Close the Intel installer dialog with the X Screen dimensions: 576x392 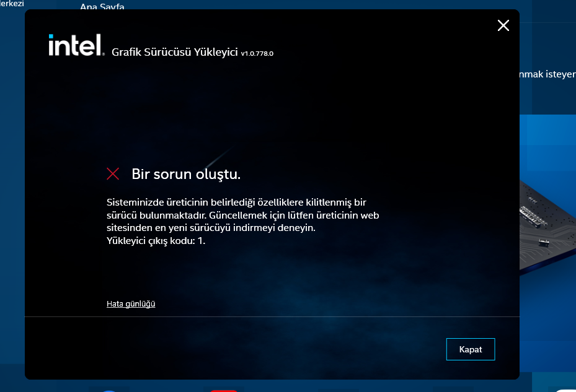503,25
